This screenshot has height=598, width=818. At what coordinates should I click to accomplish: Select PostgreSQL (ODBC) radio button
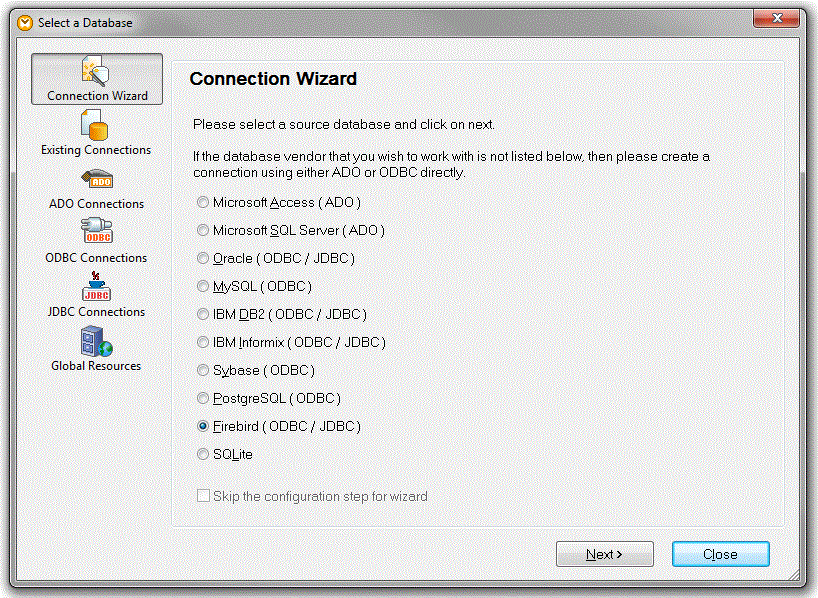pos(203,398)
